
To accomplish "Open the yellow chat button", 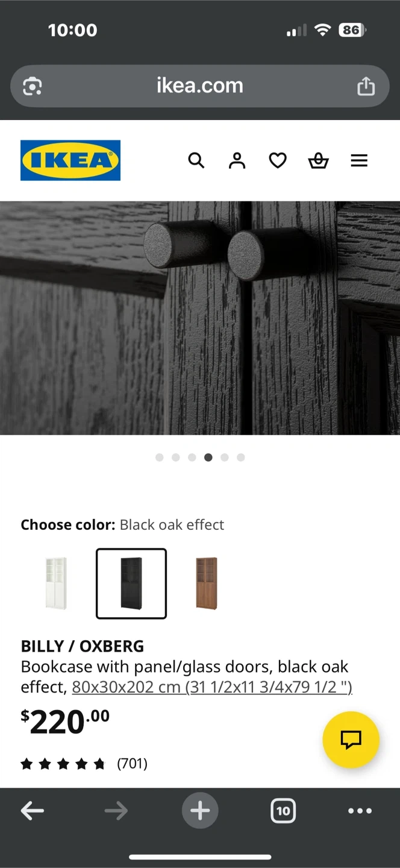I will (351, 740).
